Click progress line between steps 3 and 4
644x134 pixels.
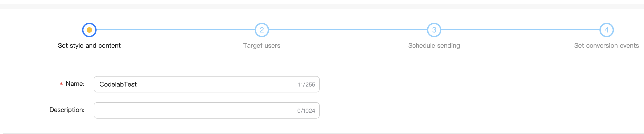(520, 30)
